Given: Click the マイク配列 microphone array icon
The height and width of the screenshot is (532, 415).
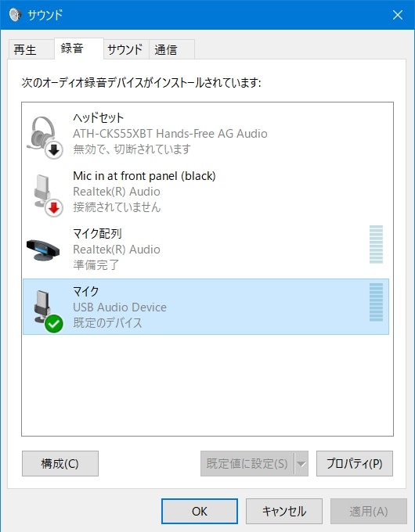Looking at the screenshot, I should click(x=43, y=250).
